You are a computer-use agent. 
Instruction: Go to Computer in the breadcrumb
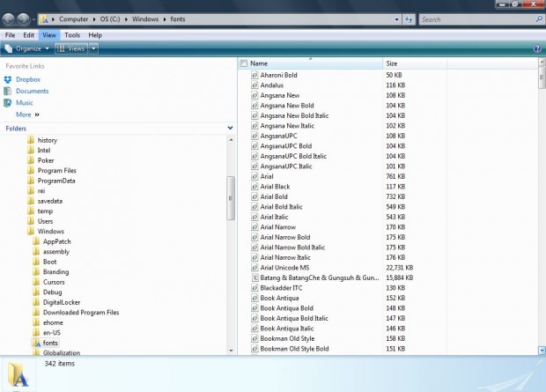point(73,19)
